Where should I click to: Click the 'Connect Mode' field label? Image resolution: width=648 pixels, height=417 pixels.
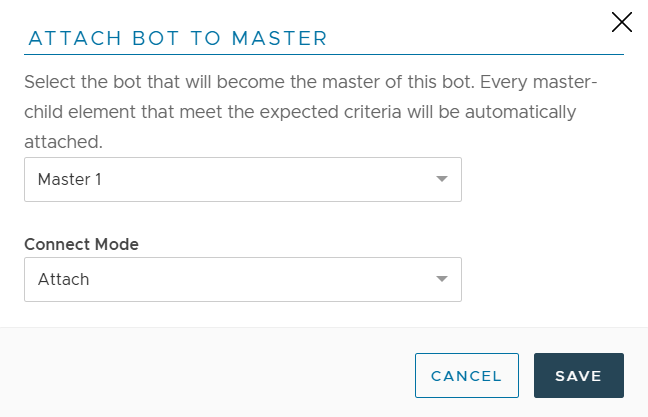click(x=81, y=244)
